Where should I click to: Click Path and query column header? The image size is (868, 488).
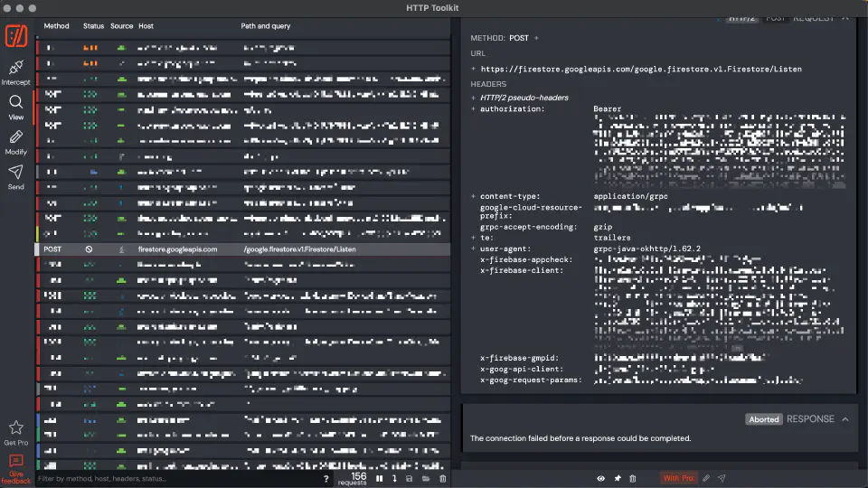266,26
